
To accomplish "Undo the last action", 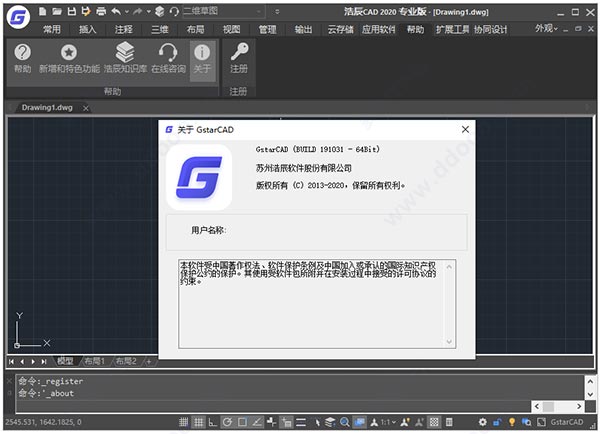I will [x=116, y=12].
